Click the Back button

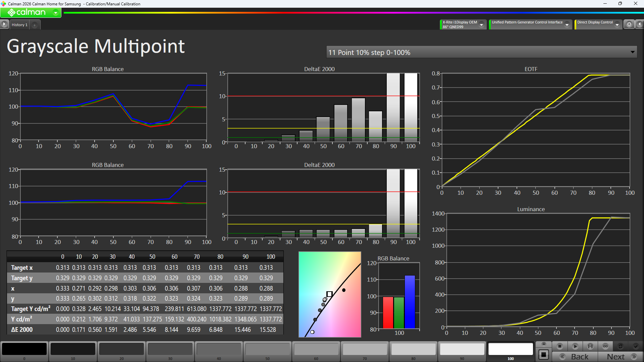click(x=575, y=357)
